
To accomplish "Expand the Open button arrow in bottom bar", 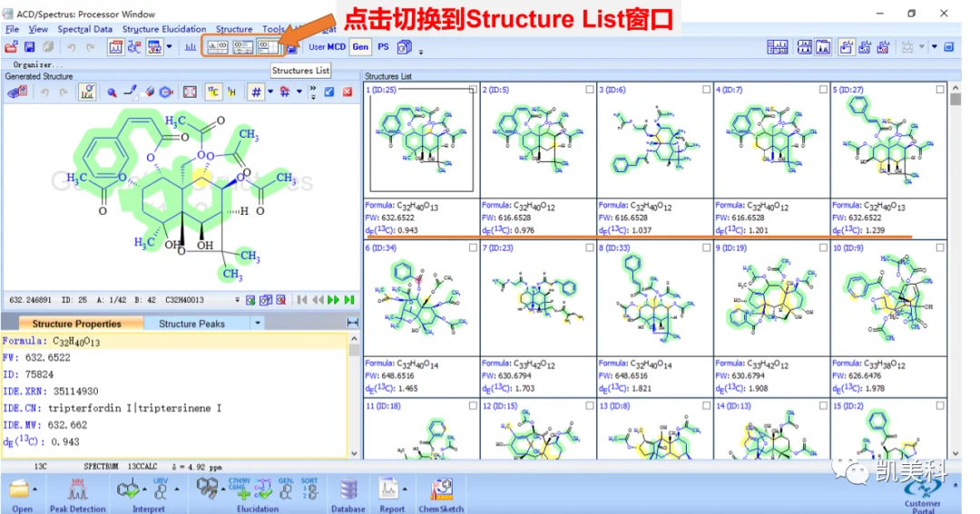I will pyautogui.click(x=35, y=489).
